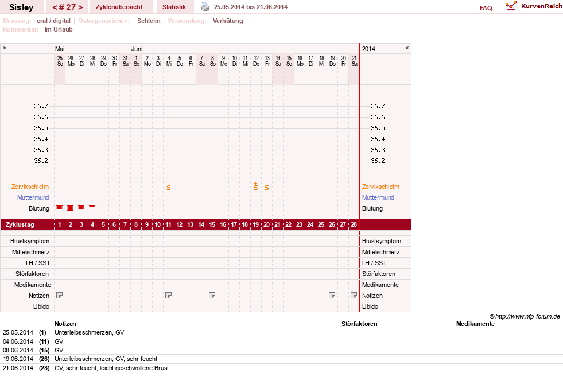Viewport: 563px width, 392px height.
Task: Click the right 36.2 temperature axis label
Action: [x=378, y=161]
